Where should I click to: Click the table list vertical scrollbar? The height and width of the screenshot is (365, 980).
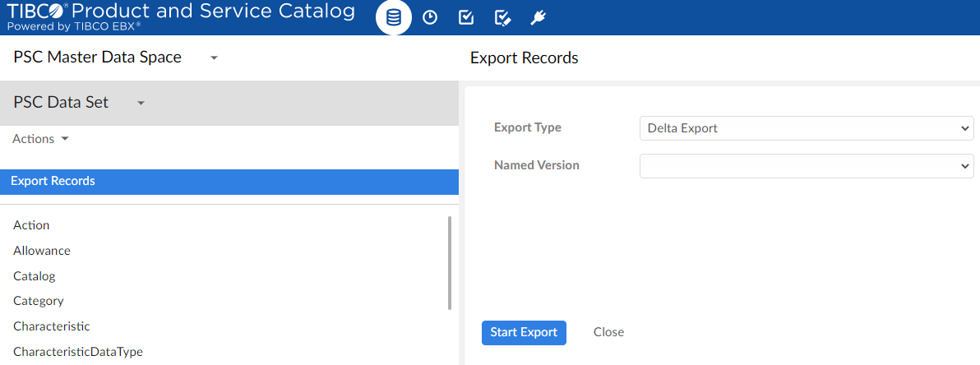[450, 263]
